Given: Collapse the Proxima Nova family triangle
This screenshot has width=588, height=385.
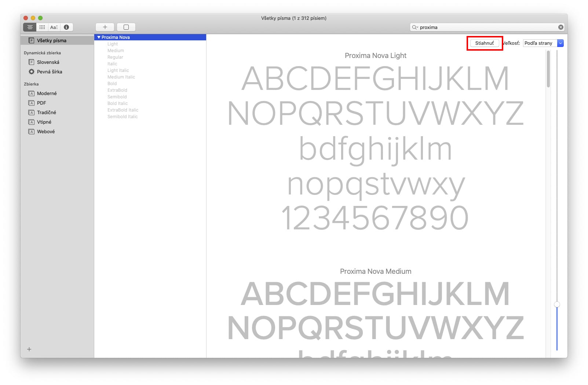Looking at the screenshot, I should click(99, 37).
